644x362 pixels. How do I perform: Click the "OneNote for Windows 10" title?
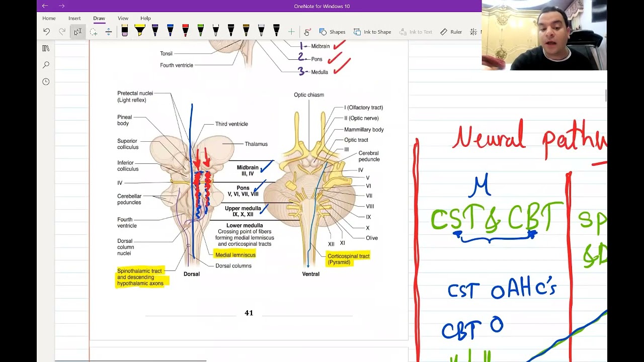point(322,6)
